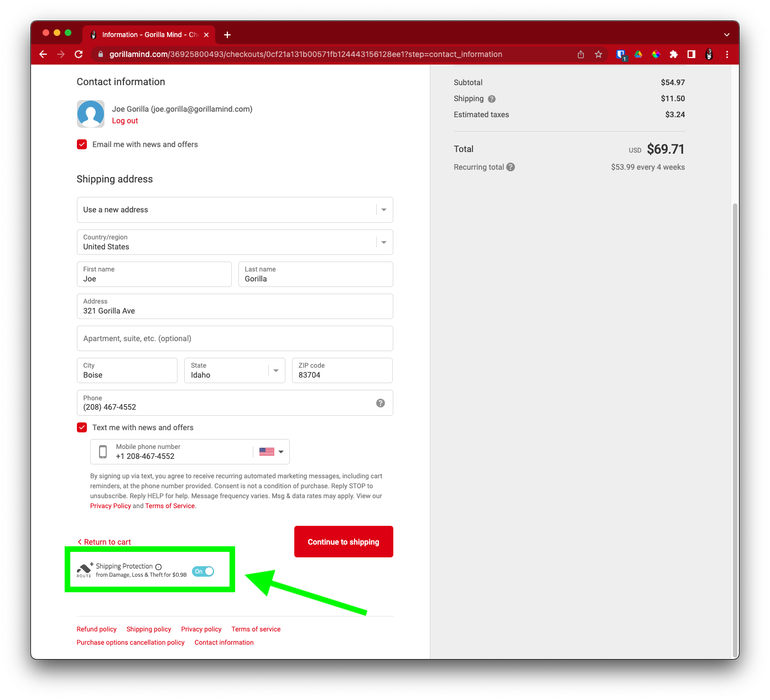
Task: Click Continue to shipping button
Action: pos(344,542)
